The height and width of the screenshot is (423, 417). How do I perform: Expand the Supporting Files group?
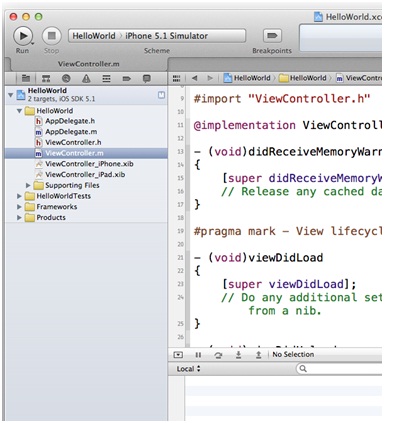point(28,185)
